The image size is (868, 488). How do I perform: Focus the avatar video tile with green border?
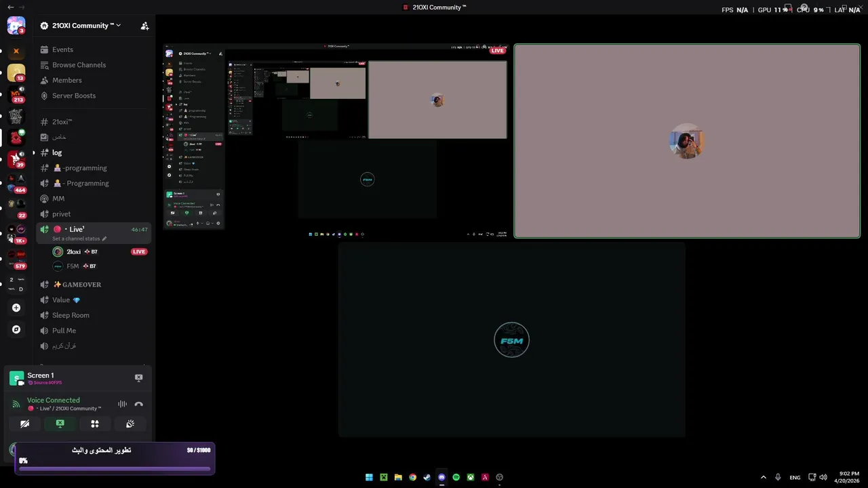click(x=687, y=141)
